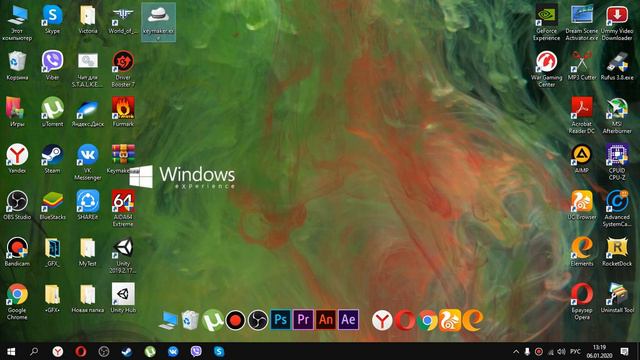Launch OBS Studio from the desktop

17,205
